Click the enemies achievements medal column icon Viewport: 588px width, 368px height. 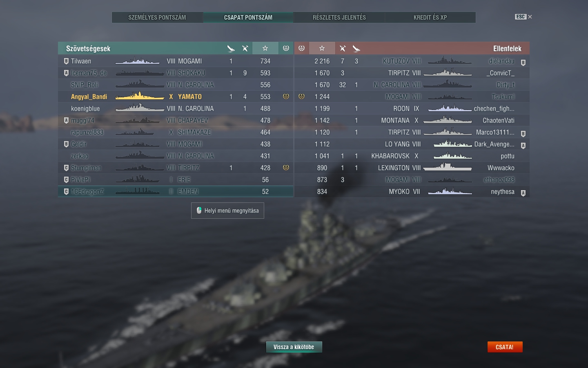301,48
